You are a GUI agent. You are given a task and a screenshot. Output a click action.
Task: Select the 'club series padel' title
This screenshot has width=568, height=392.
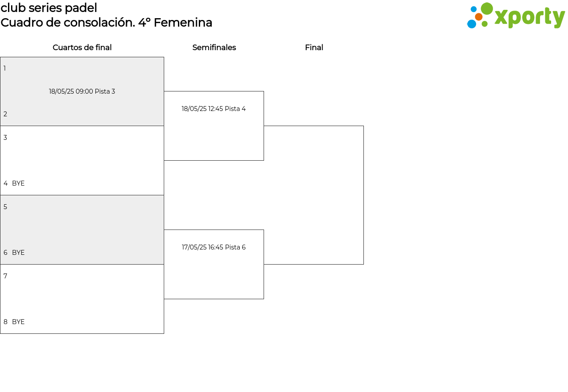tap(49, 8)
